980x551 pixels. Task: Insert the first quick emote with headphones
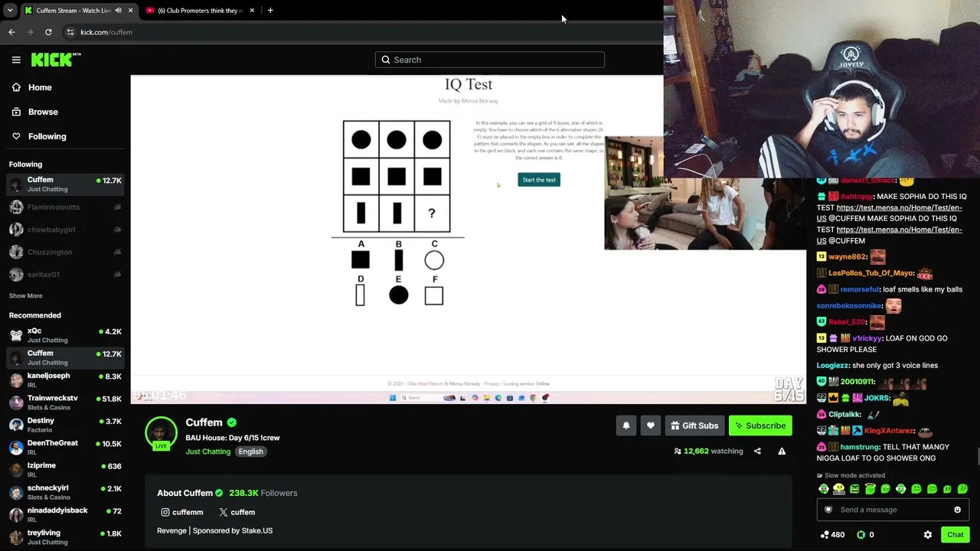click(824, 489)
